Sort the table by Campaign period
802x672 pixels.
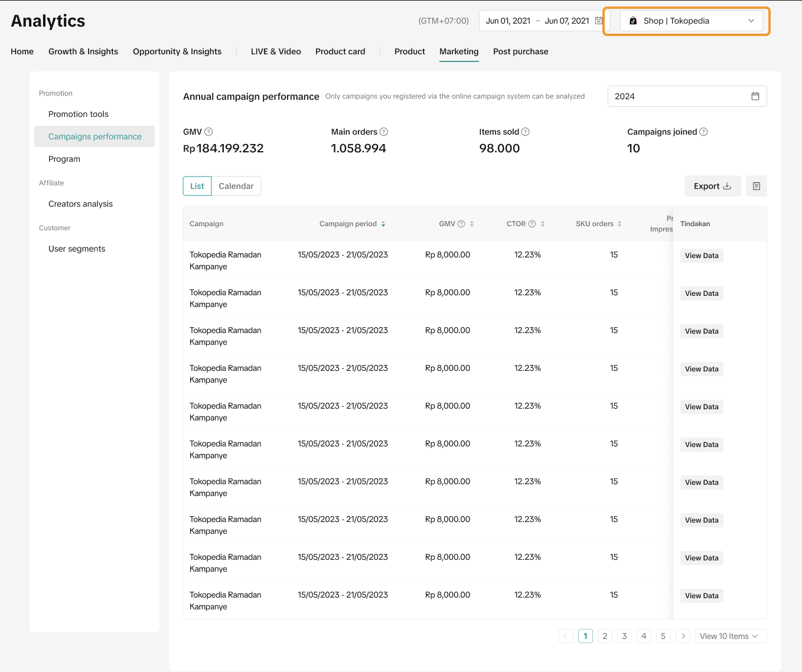click(x=383, y=224)
